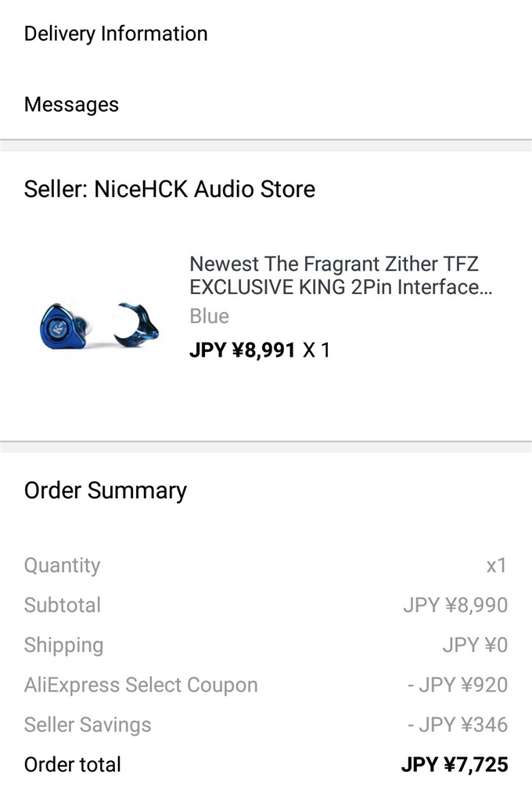
Task: Click the x1 quantity value in summary
Action: tap(496, 566)
